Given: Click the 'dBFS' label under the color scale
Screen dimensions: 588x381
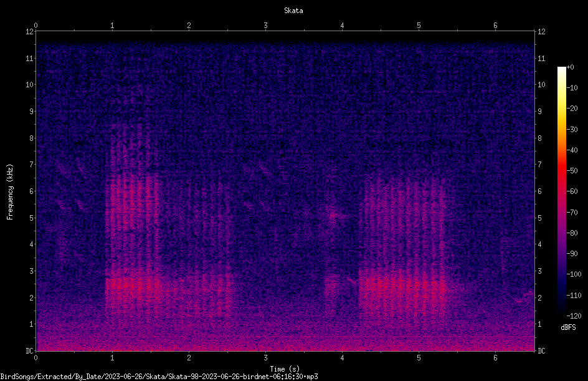Looking at the screenshot, I should (568, 327).
